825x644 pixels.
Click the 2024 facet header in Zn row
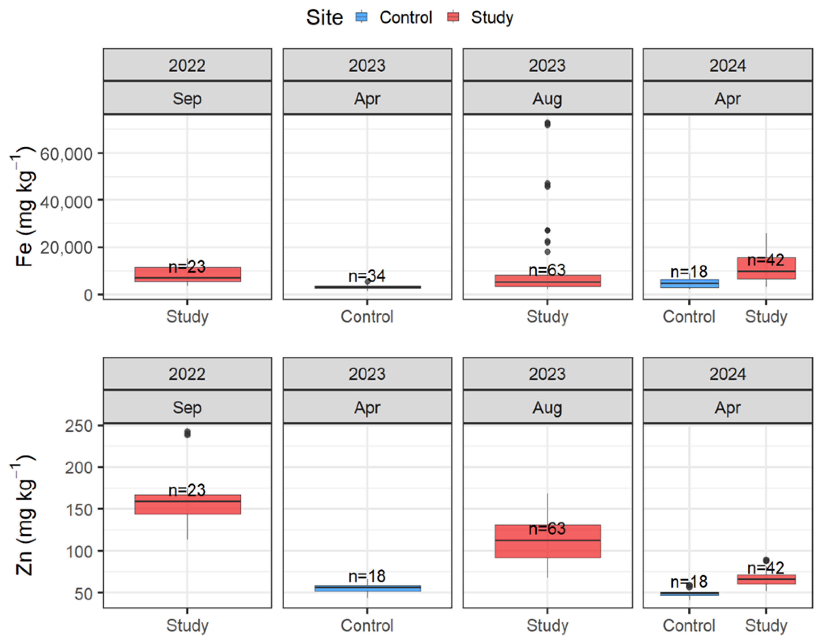pyautogui.click(x=727, y=374)
